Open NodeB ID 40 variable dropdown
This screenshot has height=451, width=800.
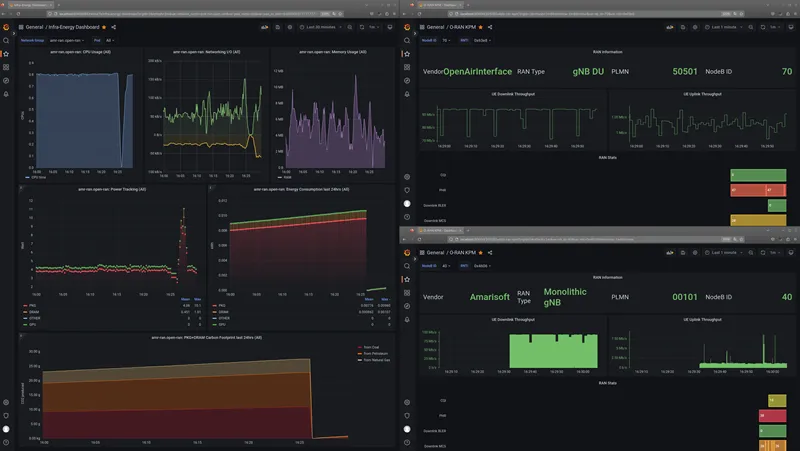[446, 266]
